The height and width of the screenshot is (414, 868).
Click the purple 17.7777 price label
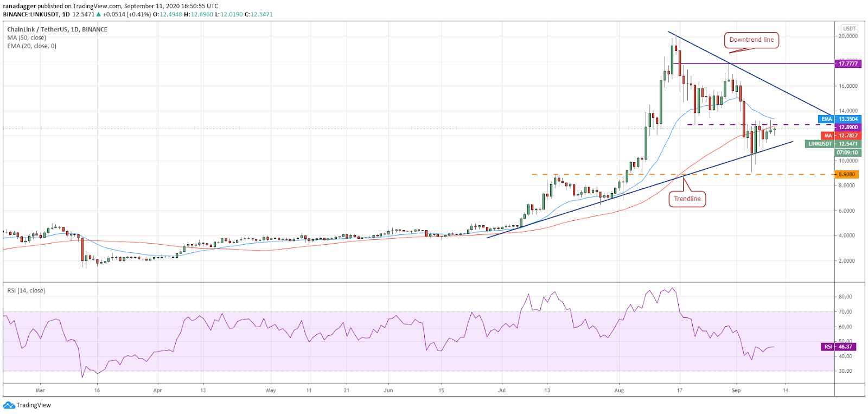(x=848, y=63)
